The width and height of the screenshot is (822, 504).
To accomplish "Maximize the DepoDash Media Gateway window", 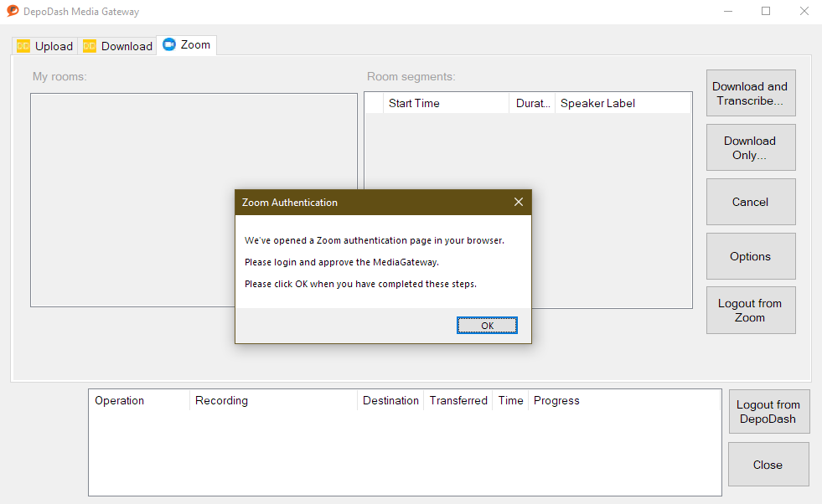I will click(766, 11).
